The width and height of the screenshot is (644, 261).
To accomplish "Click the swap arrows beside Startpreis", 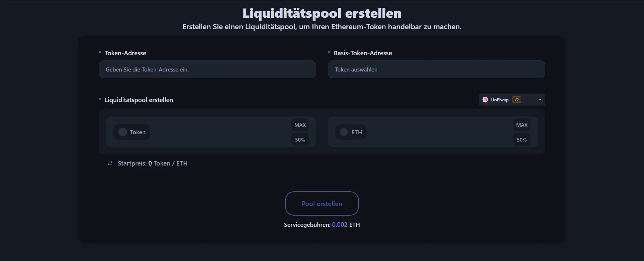I will coord(110,163).
